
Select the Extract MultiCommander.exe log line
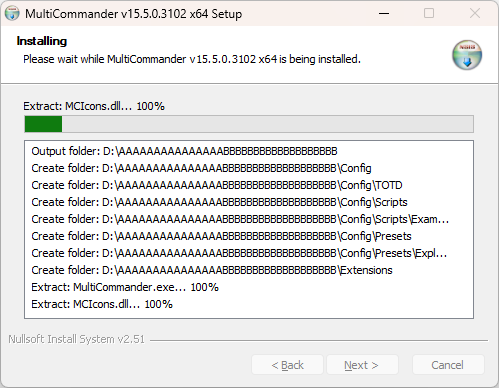click(125, 287)
